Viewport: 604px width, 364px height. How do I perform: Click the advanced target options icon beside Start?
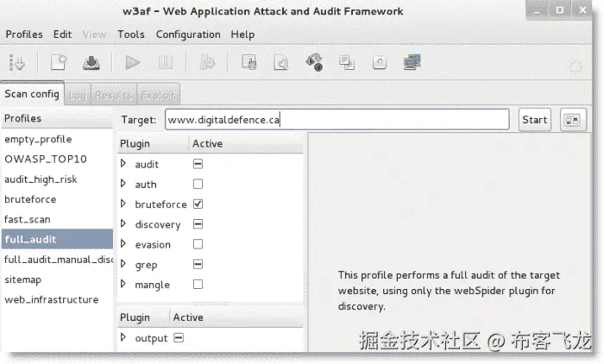(x=573, y=120)
